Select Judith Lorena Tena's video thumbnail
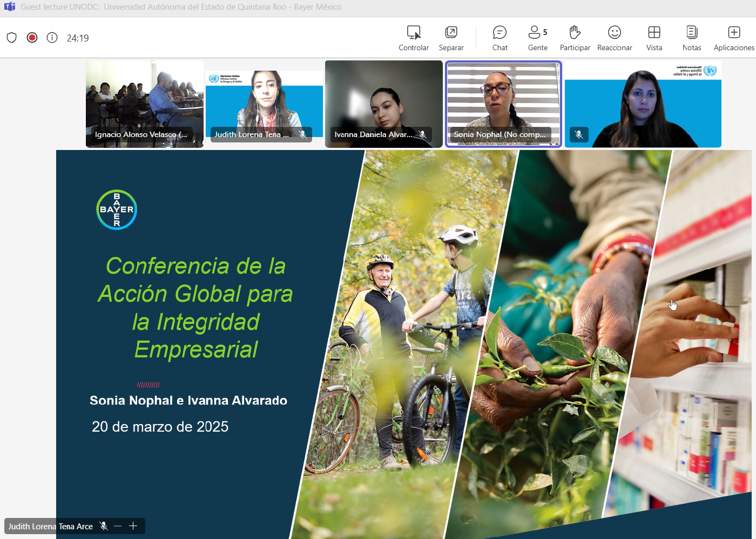 [x=264, y=104]
